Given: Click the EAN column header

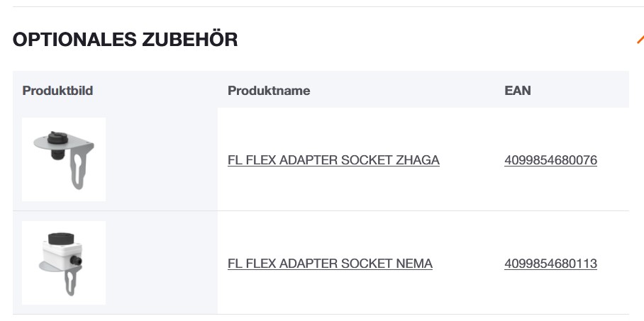Looking at the screenshot, I should 518,91.
